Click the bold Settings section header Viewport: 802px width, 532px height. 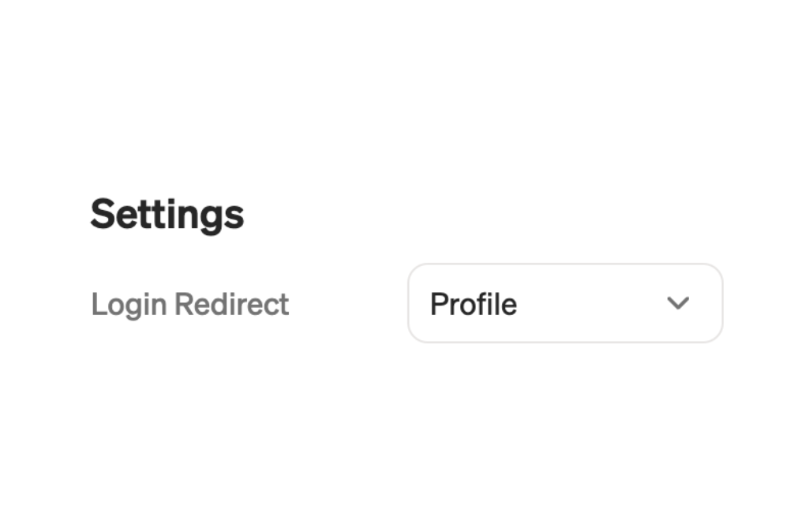[x=167, y=215]
